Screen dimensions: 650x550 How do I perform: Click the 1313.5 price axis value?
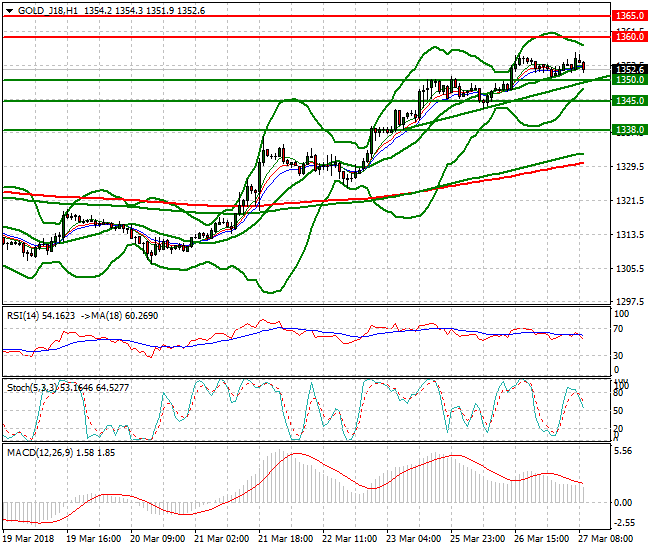click(x=630, y=235)
